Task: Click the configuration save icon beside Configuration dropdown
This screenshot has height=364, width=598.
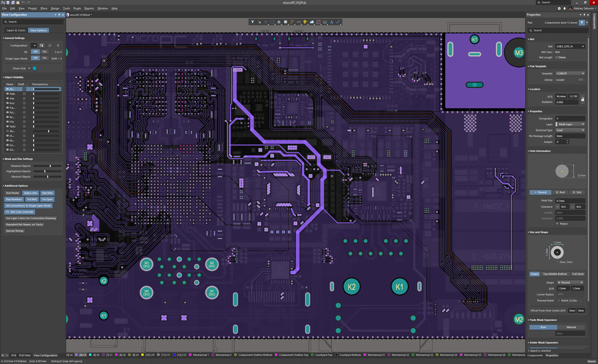Action: [x=41, y=45]
